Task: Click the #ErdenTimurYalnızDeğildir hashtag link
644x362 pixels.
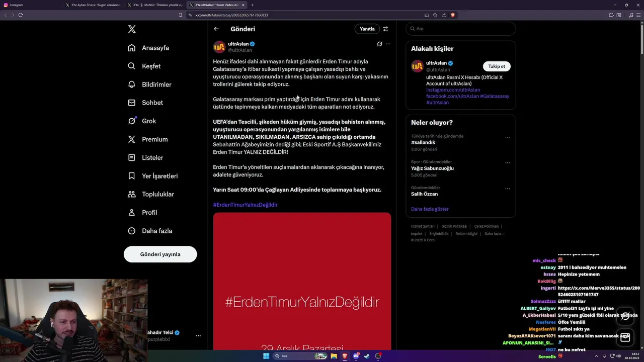Action: tap(245, 205)
